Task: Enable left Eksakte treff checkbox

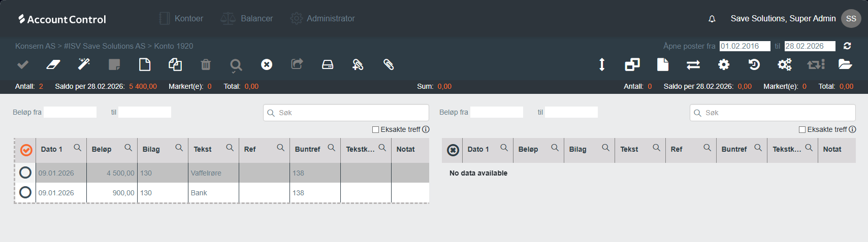Action: point(376,130)
